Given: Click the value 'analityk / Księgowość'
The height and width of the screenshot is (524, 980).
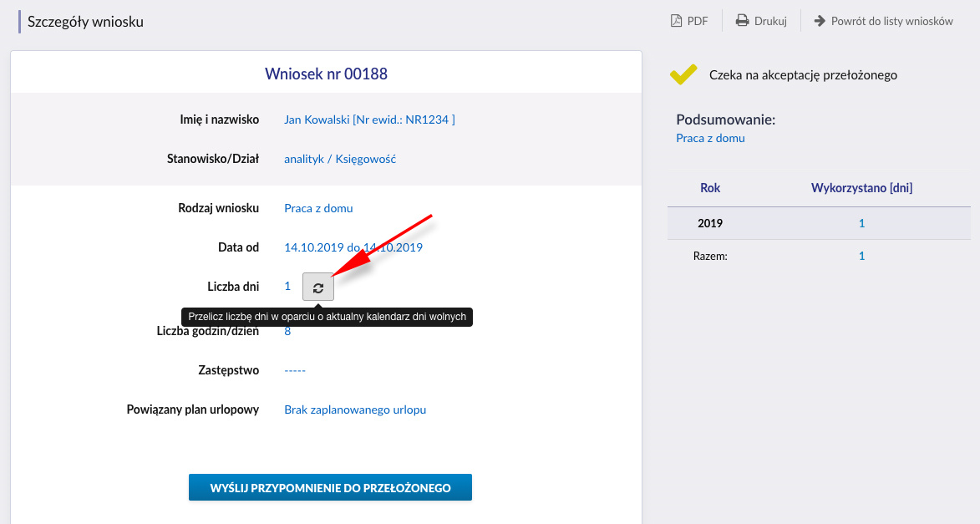Looking at the screenshot, I should [x=340, y=159].
